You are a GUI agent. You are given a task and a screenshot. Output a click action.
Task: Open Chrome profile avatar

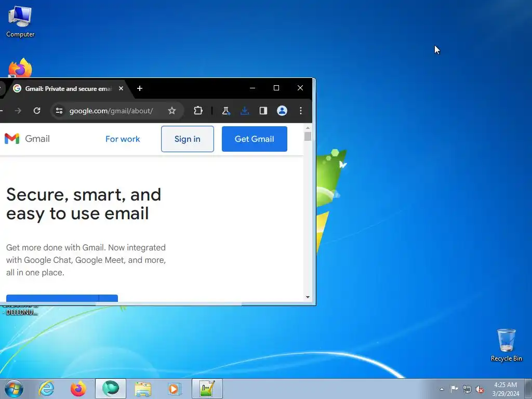[282, 111]
